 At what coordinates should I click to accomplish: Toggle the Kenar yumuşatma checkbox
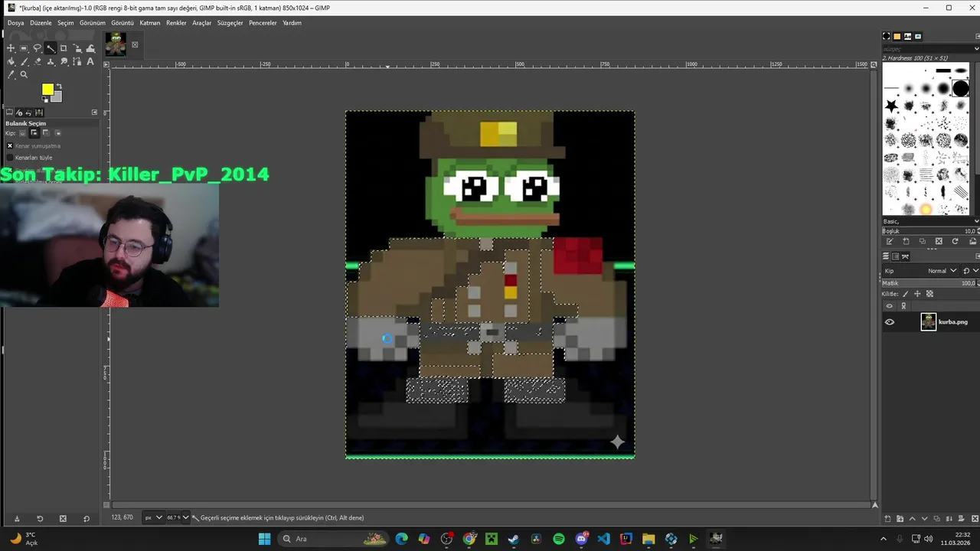[x=10, y=146]
